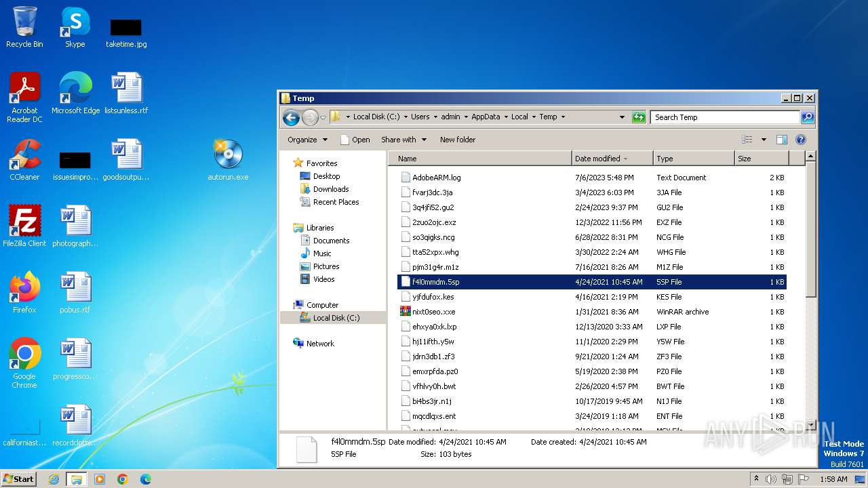868x488 pixels.
Task: Expand the Local Disk (C:) breadcrumb arrow
Action: 405,117
